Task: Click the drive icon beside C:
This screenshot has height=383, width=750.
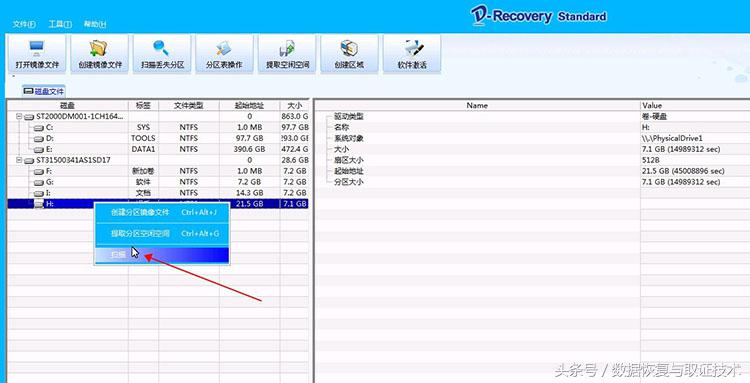Action: click(x=39, y=128)
